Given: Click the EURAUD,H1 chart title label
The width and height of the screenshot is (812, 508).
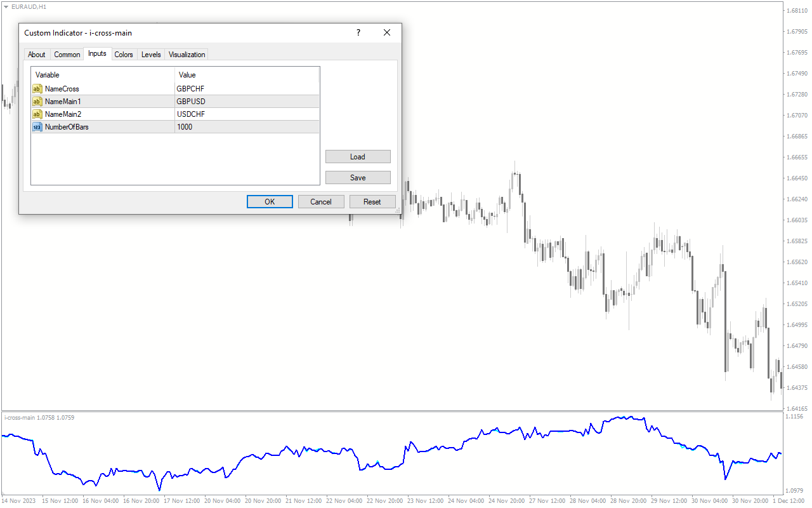Looking at the screenshot, I should (x=29, y=6).
